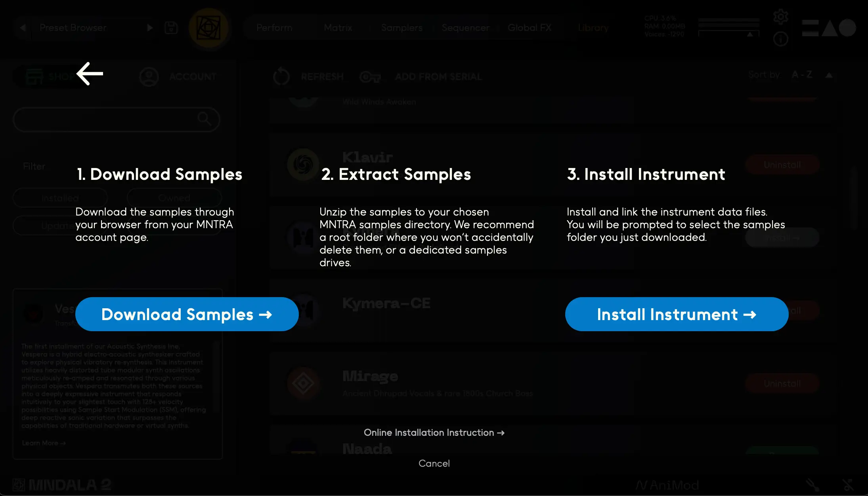
Task: Click the yellow MNTRA logo emblem
Action: coord(208,28)
